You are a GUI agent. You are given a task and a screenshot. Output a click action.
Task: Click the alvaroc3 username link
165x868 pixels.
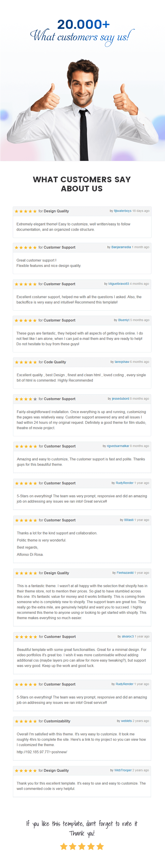click(127, 637)
